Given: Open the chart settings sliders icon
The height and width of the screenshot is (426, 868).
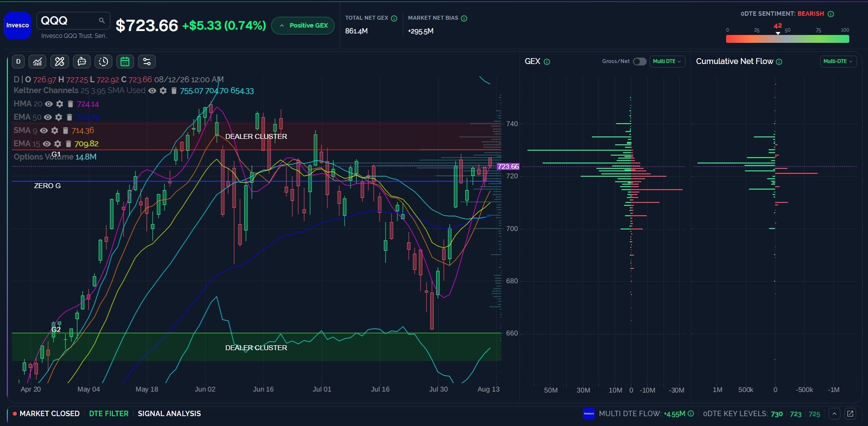Looking at the screenshot, I should pos(147,62).
